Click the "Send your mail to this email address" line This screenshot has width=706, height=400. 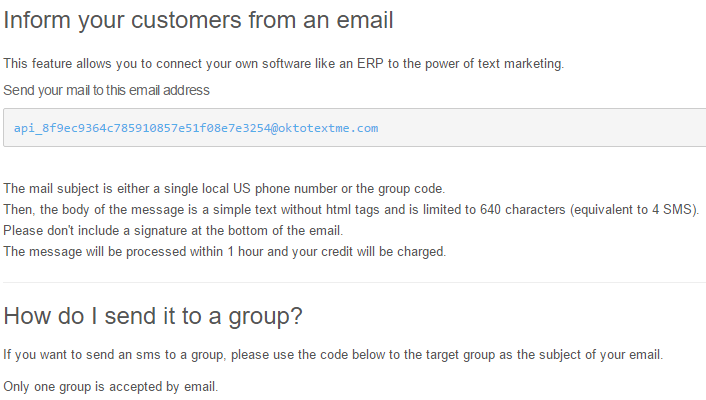(106, 90)
